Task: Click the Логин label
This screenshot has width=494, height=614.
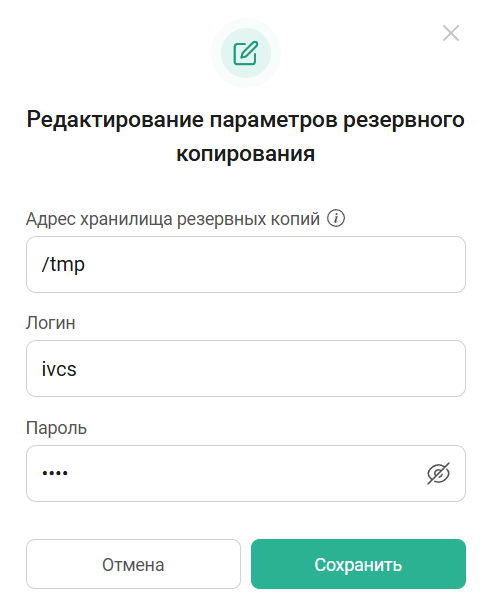Action: click(x=50, y=323)
